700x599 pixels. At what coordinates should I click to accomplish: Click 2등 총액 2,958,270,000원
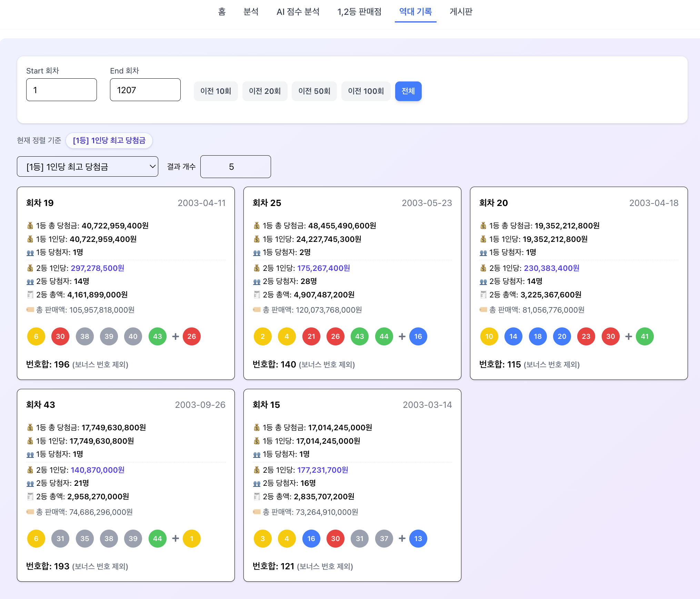[83, 497]
